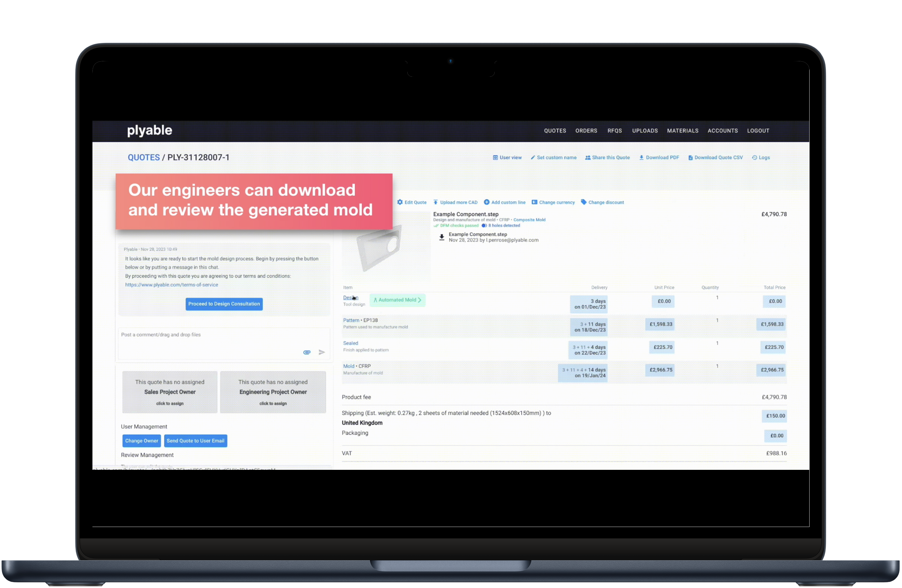Open the MATERIALS navigation tab

pos(682,130)
